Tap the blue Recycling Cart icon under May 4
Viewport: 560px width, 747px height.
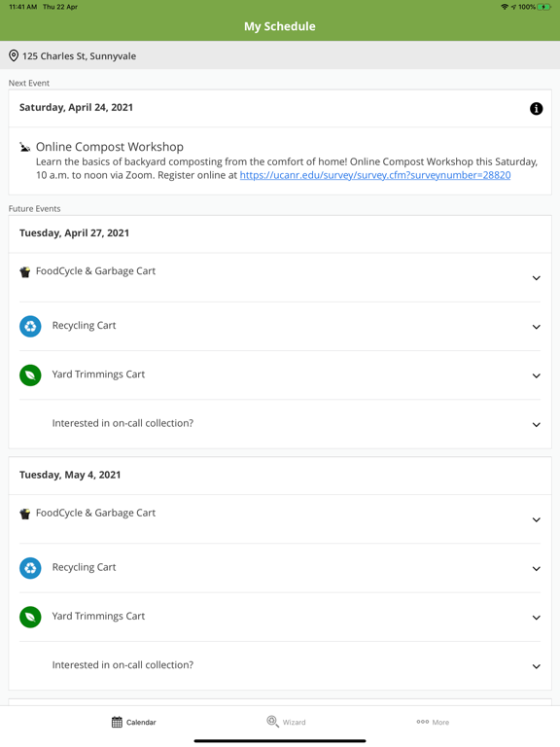coord(30,568)
